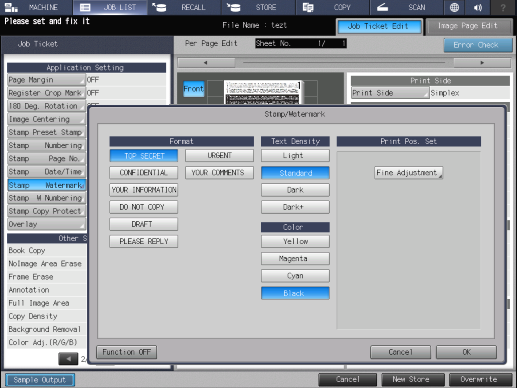Viewport: 517px width, 388px height.
Task: Click the RECALL hard drive icon
Action: pos(159,7)
